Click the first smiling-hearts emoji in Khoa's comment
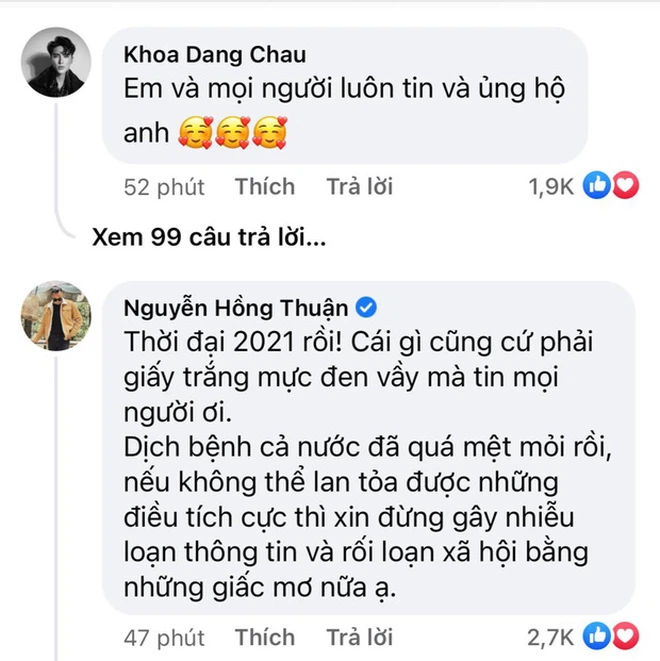The height and width of the screenshot is (661, 660). click(x=194, y=132)
